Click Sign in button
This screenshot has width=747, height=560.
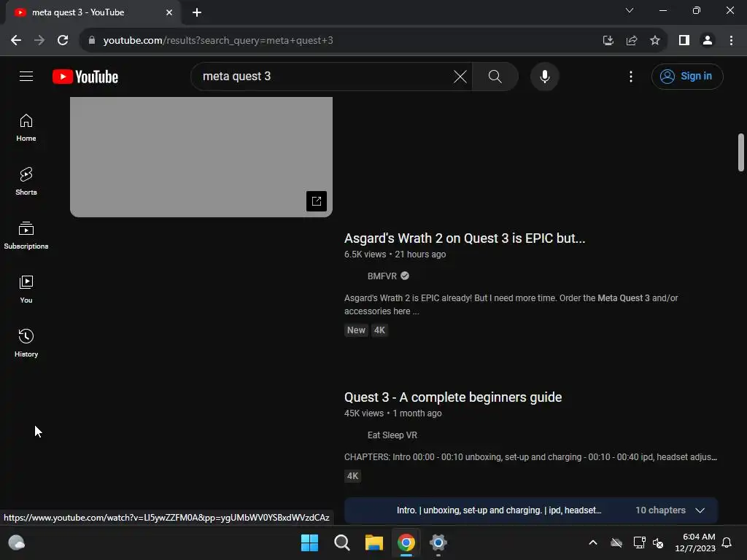coord(687,76)
